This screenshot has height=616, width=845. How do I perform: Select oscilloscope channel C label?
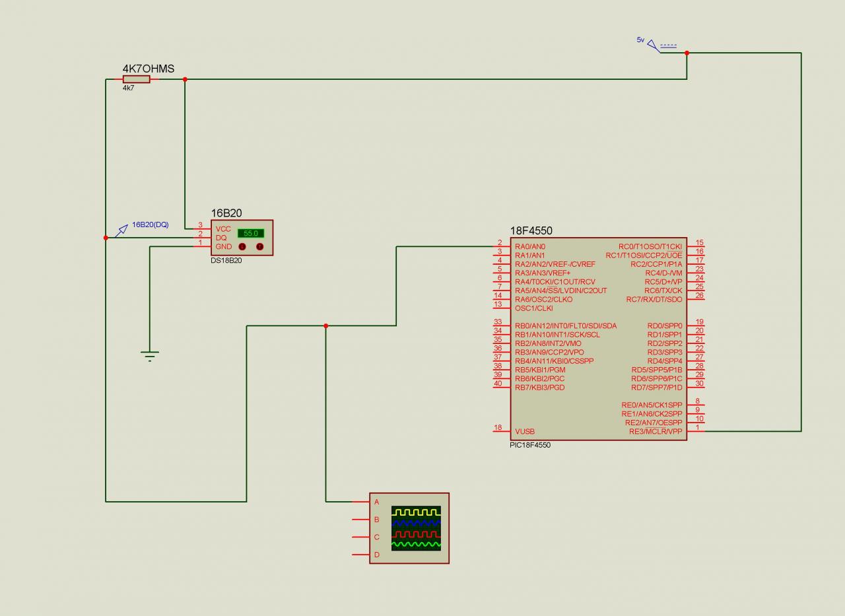[377, 537]
